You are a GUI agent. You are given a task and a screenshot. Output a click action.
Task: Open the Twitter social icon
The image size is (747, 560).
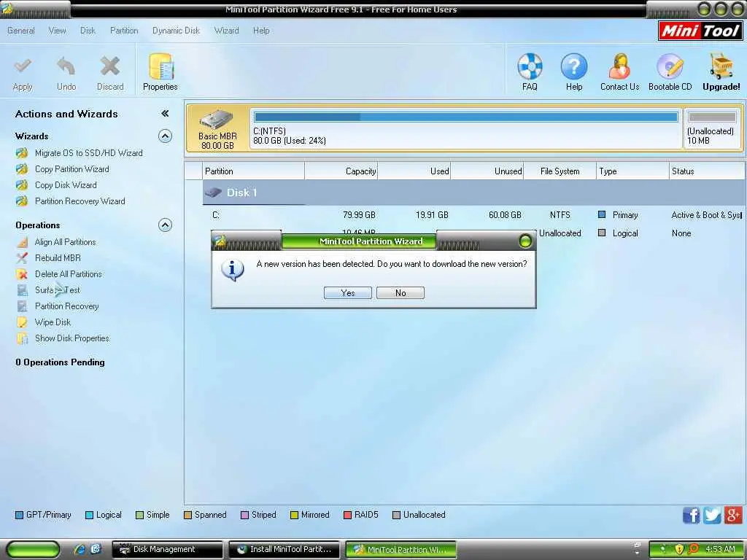click(712, 516)
